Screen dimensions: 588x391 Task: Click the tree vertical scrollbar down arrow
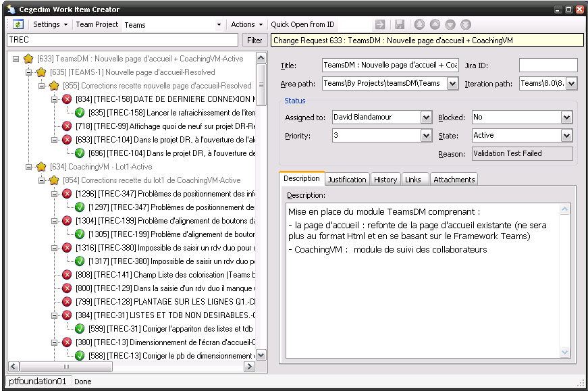(261, 355)
